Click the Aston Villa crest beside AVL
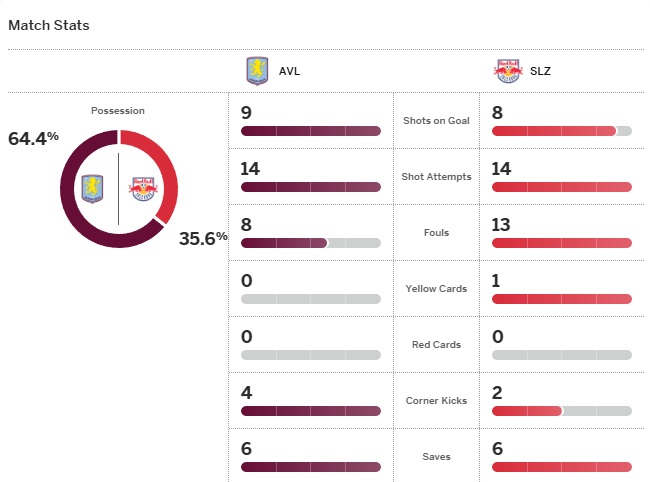The image size is (650, 482). [x=257, y=71]
